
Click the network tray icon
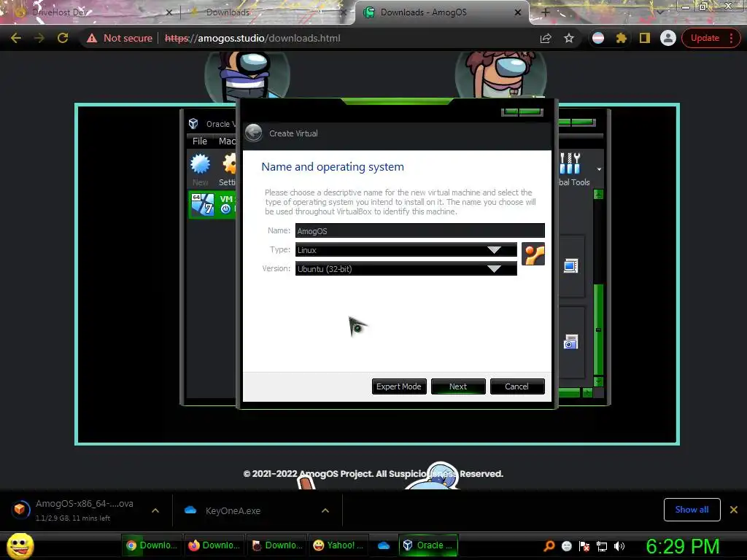[602, 546]
